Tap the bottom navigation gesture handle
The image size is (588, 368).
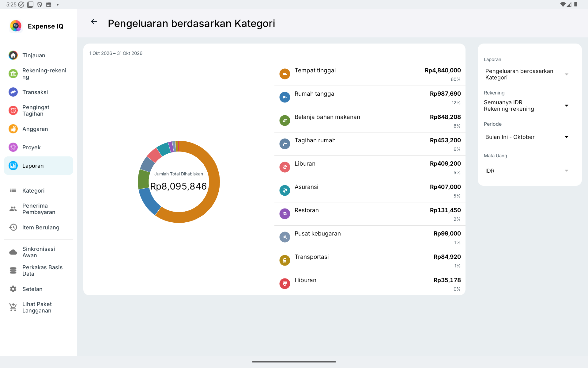tap(294, 362)
